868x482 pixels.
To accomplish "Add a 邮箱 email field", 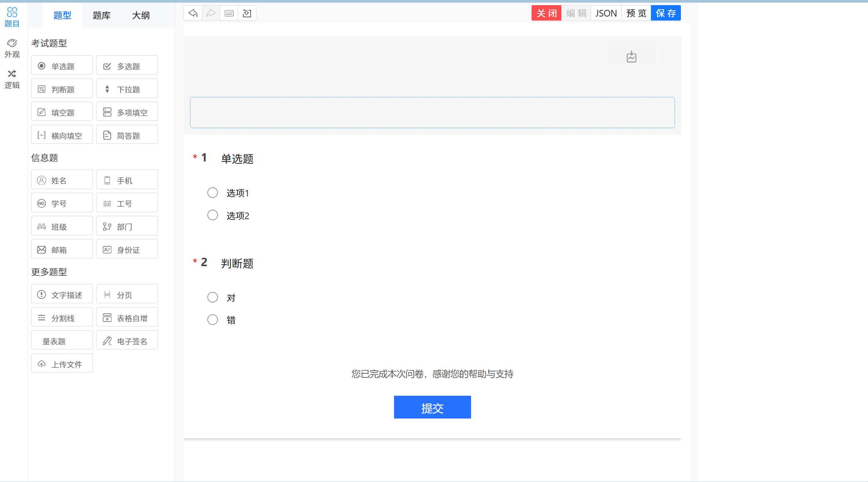I will pos(62,250).
